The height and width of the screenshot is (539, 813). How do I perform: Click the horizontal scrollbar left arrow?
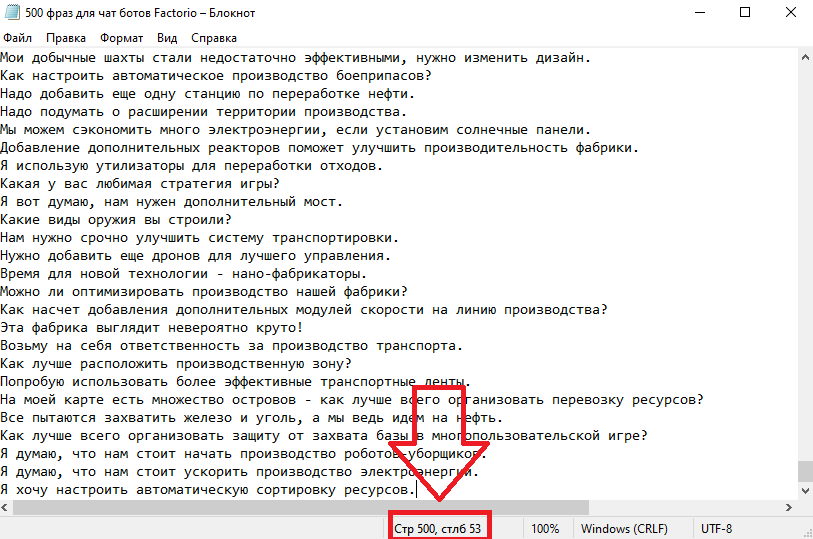(x=5, y=507)
